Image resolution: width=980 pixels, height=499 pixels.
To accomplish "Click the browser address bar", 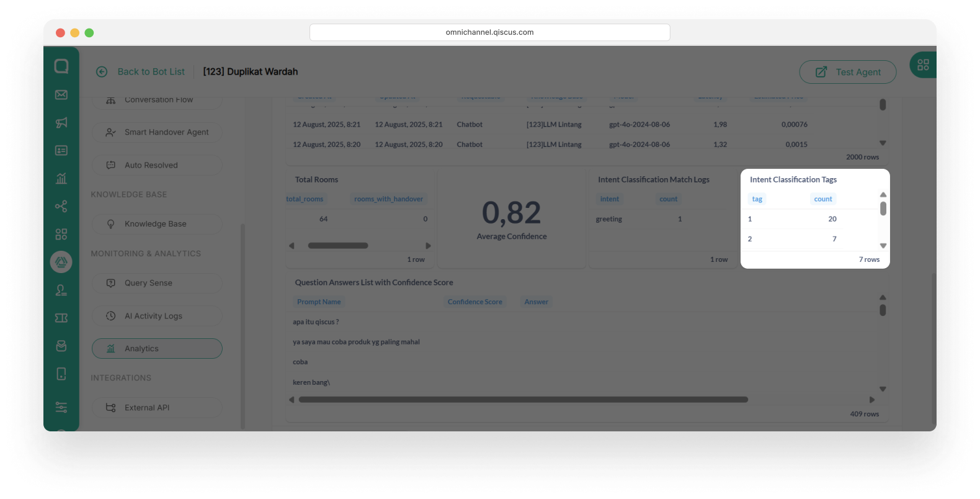I will click(x=489, y=32).
